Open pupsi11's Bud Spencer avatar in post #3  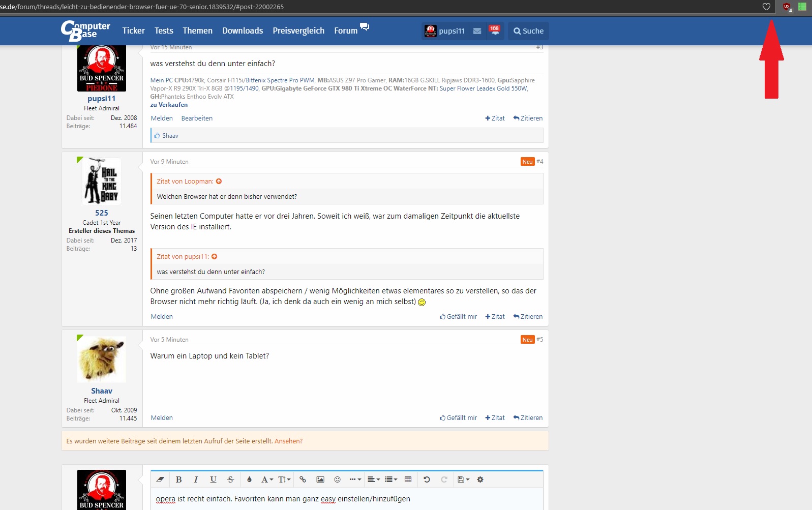[101, 68]
